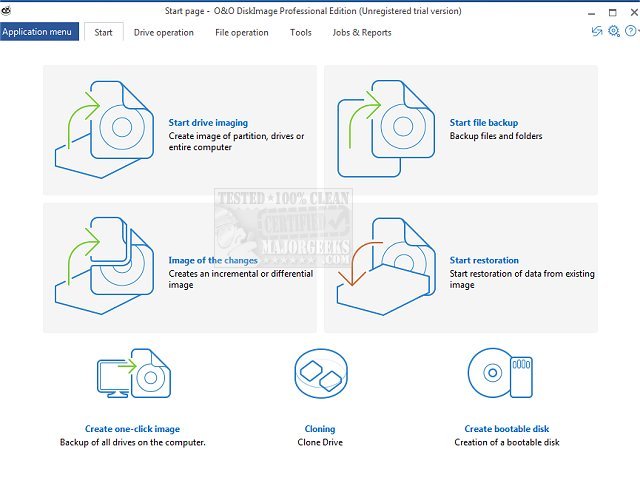Screen dimensions: 640x489
Task: Click the Start drive imaging disc icon
Action: 104,129
